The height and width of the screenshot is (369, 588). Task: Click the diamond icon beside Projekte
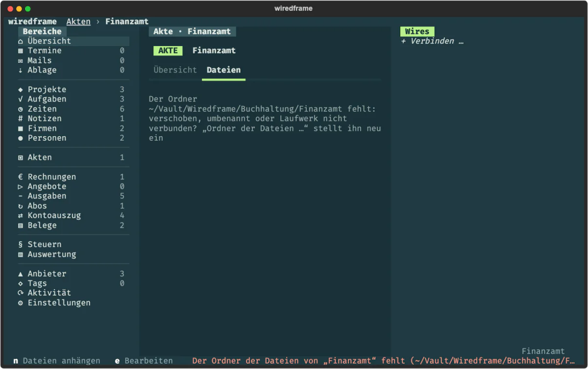(21, 90)
